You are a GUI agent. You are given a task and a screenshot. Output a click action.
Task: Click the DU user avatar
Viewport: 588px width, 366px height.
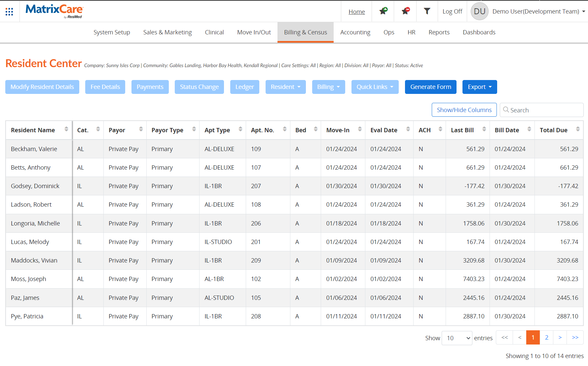click(x=479, y=11)
